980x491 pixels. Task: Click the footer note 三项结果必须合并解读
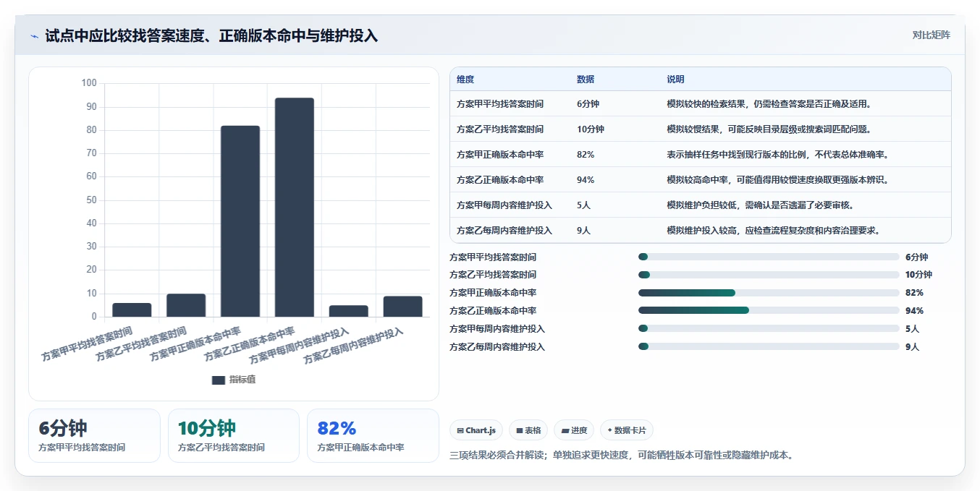[x=622, y=456]
